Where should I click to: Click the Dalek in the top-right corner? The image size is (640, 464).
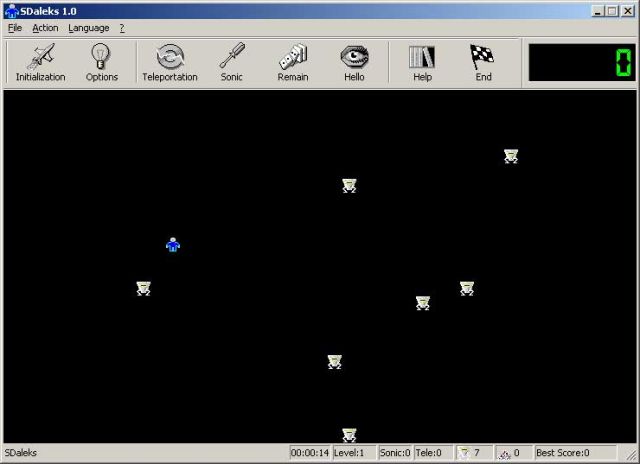coord(511,156)
